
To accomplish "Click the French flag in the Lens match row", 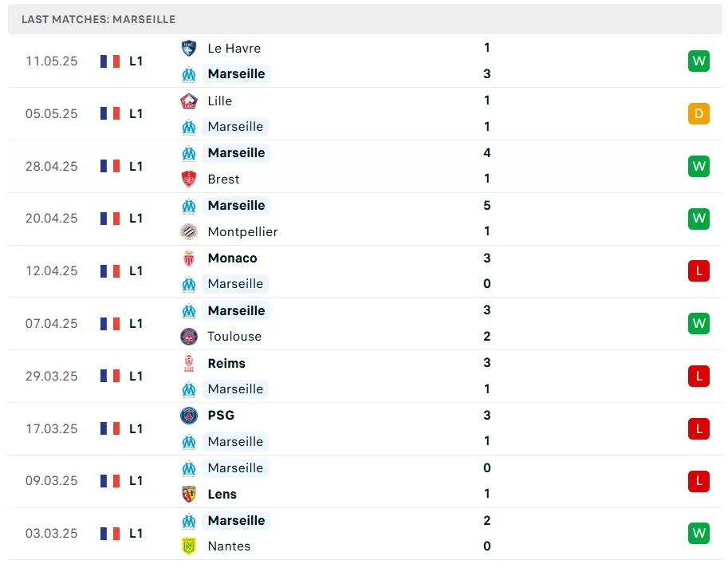I will pos(110,481).
